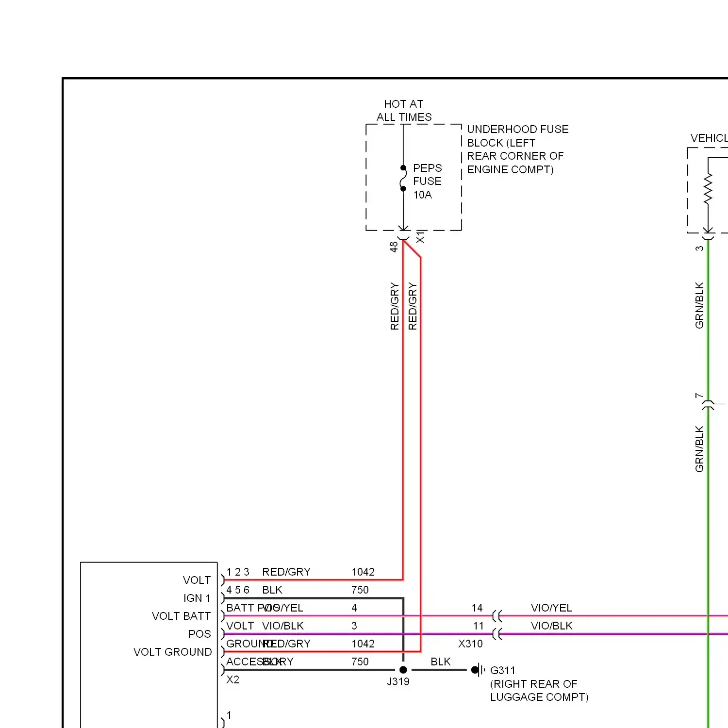The image size is (728, 728).
Task: Click the J319 splice dot
Action: 403,670
